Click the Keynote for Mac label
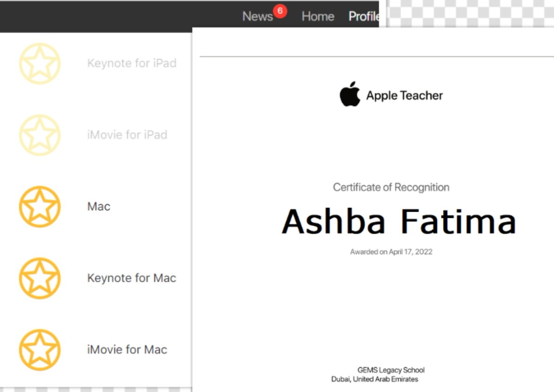 (132, 278)
